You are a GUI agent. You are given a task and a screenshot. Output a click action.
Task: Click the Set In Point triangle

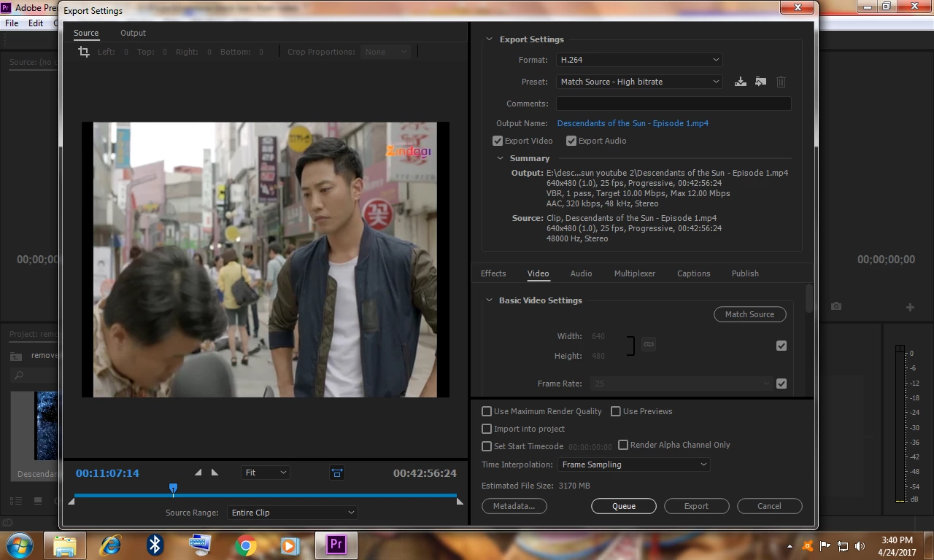click(x=198, y=472)
